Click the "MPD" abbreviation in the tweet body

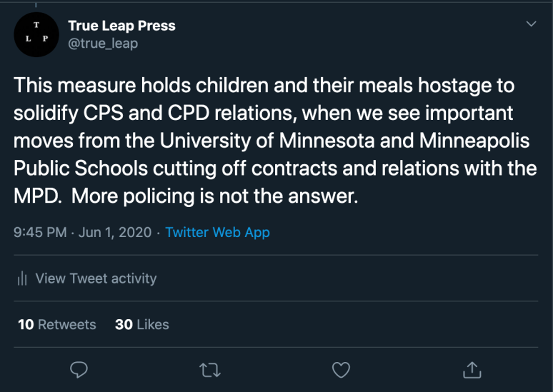click(31, 196)
